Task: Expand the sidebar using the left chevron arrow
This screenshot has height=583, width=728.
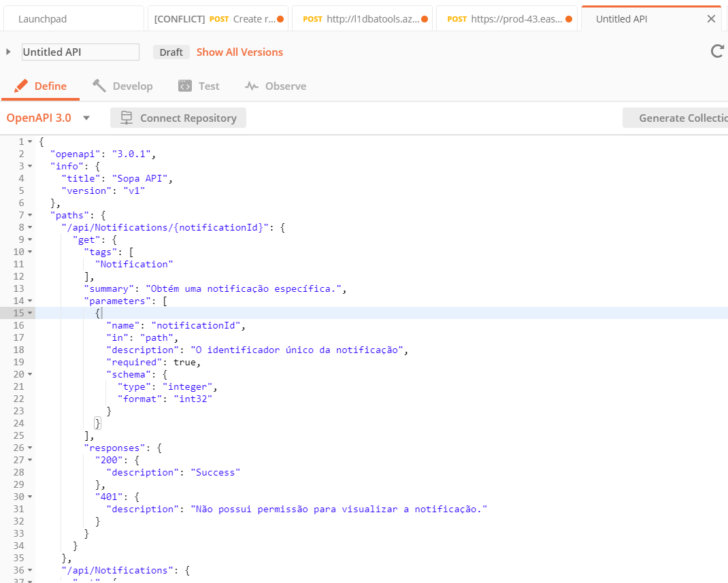Action: click(8, 50)
